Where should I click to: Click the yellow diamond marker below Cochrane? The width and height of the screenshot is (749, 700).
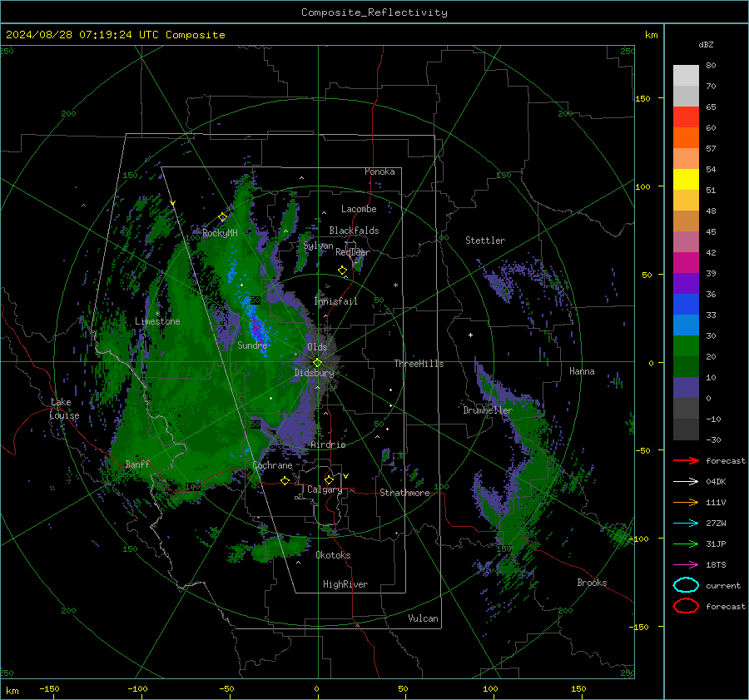click(285, 480)
